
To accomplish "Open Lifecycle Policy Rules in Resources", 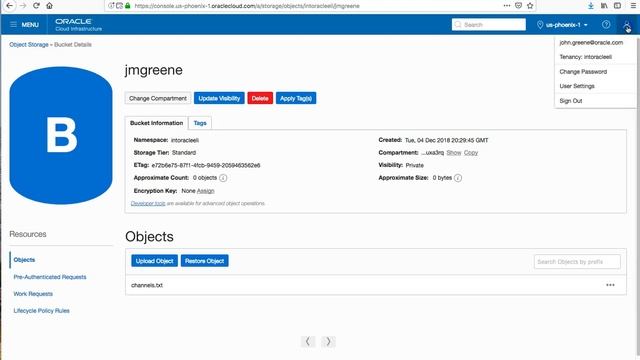I will 42,311.
